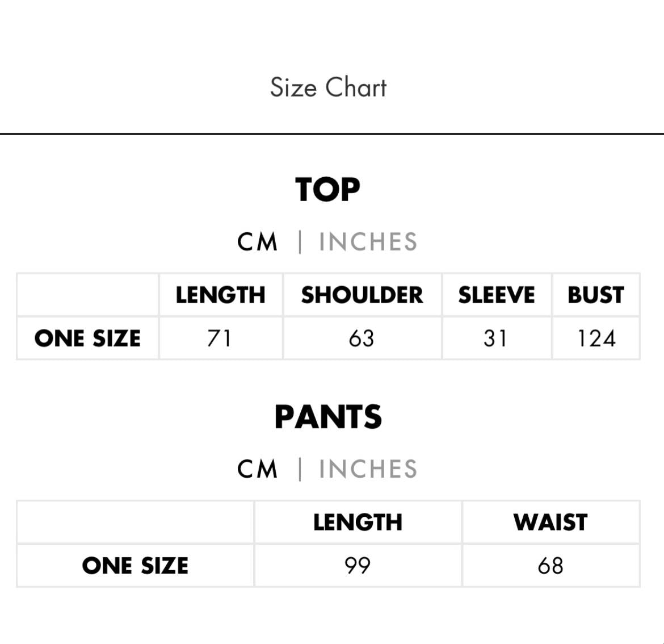Click the Pants LENGTH column header
This screenshot has height=644, width=664.
[358, 522]
